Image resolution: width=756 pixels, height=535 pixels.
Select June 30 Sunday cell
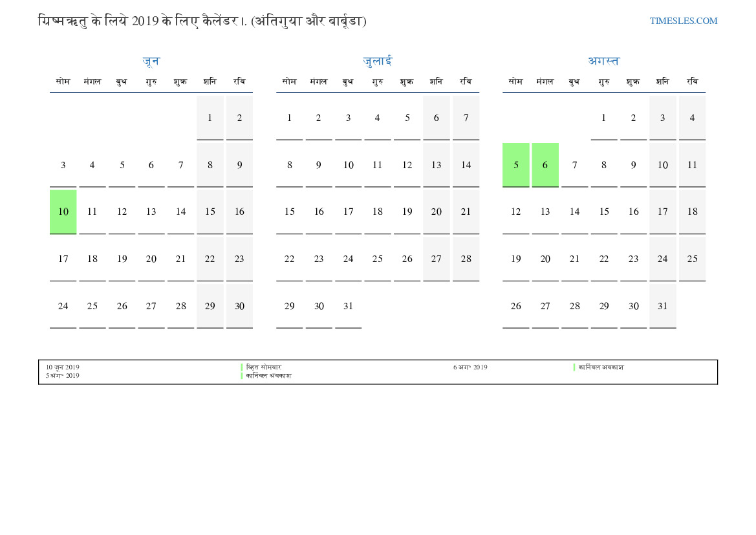(x=239, y=306)
